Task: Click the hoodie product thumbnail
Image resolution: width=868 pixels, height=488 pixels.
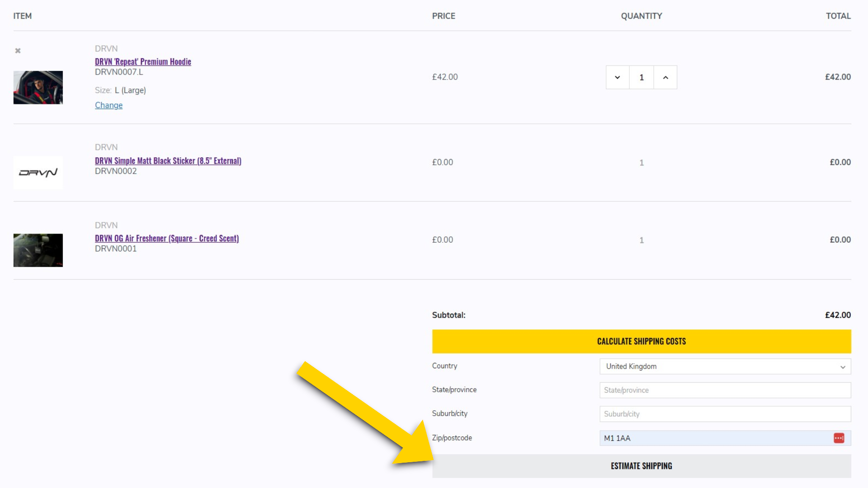Action: point(38,87)
